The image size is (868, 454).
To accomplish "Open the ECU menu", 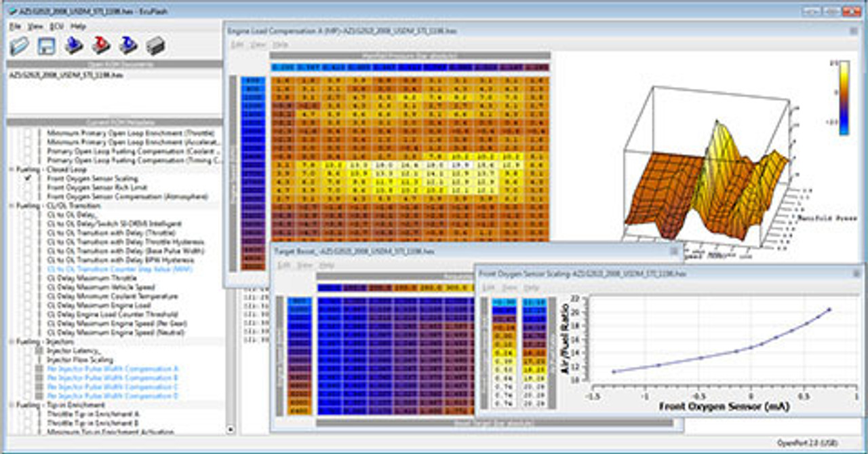I will [57, 26].
